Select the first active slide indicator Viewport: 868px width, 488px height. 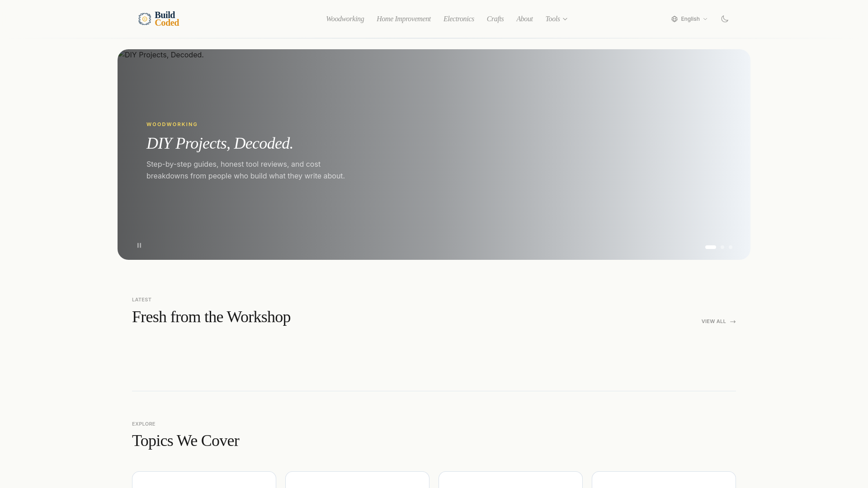(711, 247)
